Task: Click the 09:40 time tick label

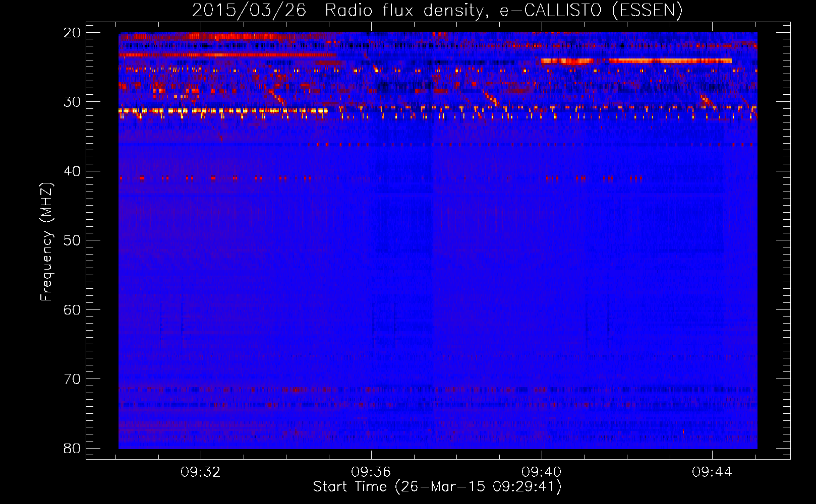Action: 542,472
